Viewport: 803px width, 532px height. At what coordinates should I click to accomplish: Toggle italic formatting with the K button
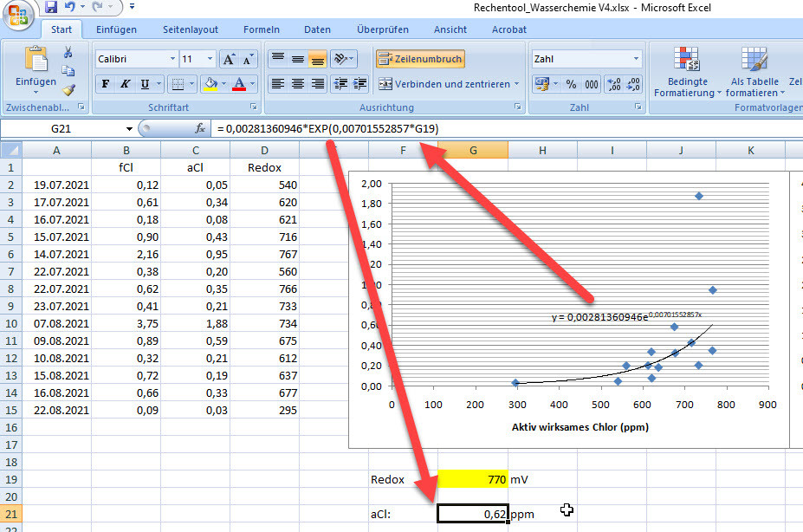point(126,85)
